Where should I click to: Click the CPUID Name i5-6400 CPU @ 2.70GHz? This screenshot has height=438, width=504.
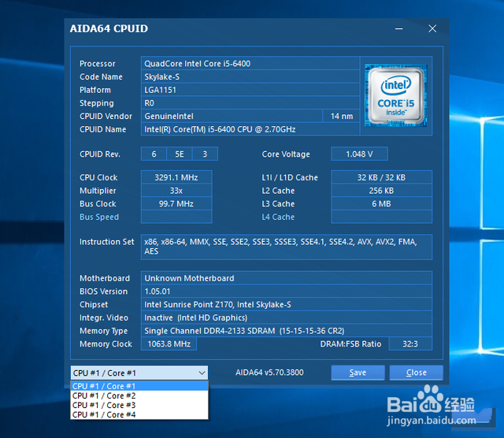tap(250, 129)
